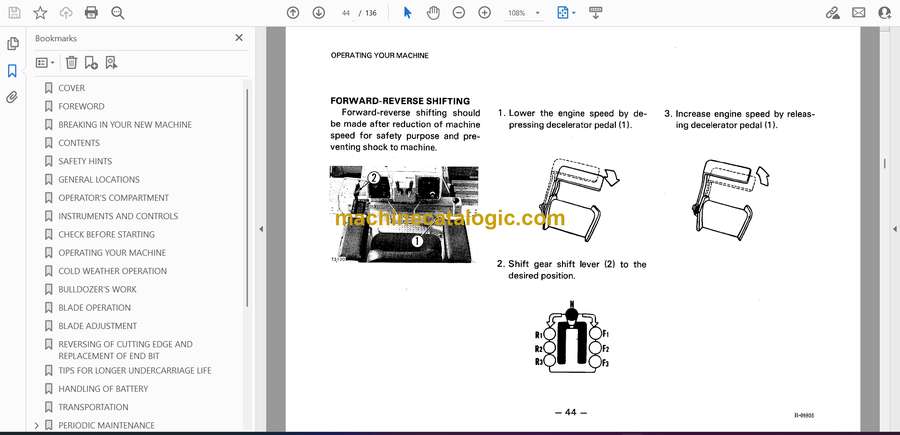The width and height of the screenshot is (900, 435).
Task: Close the Bookmarks panel
Action: 239,38
